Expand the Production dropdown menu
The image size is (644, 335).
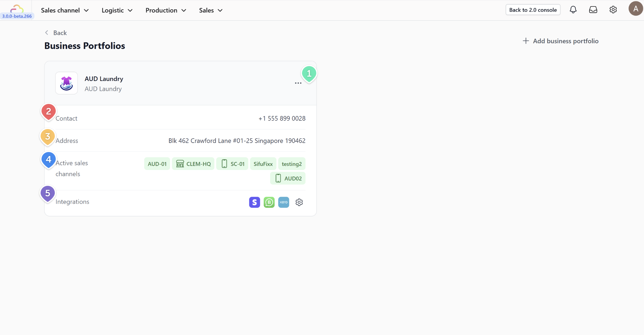(x=166, y=10)
